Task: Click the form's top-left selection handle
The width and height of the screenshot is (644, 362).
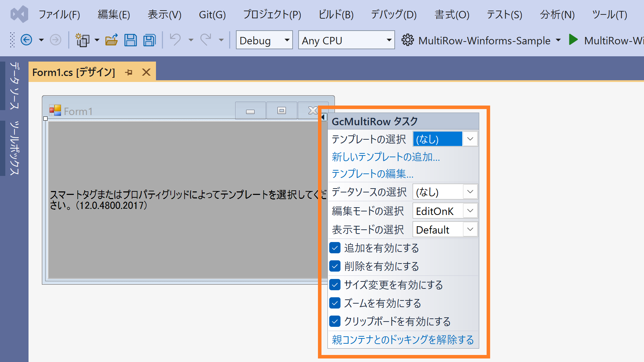Action: pos(45,119)
